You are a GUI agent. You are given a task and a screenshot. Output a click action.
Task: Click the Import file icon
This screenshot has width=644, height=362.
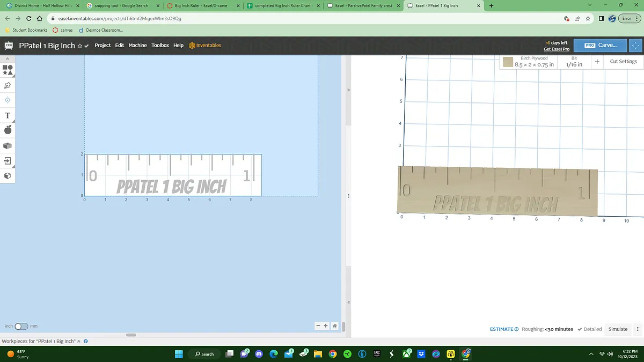pos(8,160)
